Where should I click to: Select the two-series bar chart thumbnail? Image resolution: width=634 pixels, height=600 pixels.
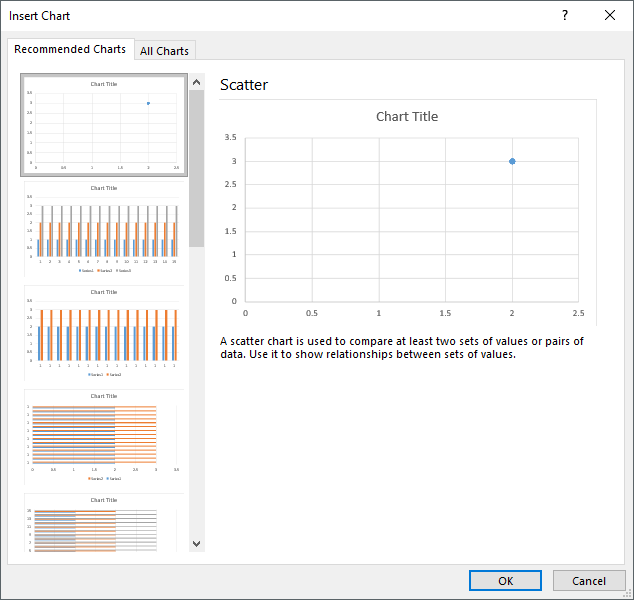(104, 437)
